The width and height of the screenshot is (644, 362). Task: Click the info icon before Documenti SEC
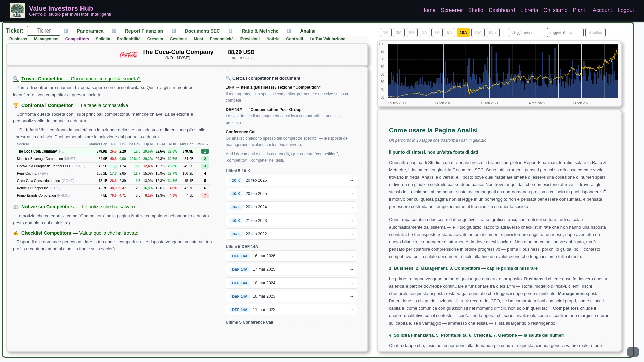[174, 31]
